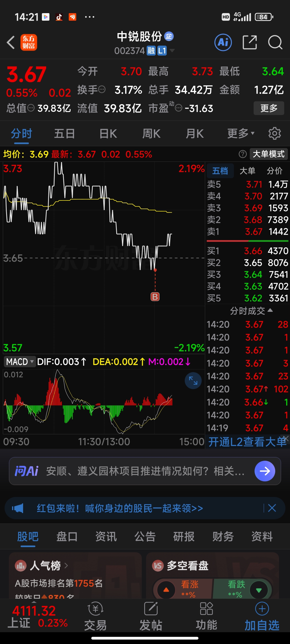The height and width of the screenshot is (644, 290).
Task: Toggle 大单模式 mode
Action: (x=269, y=154)
